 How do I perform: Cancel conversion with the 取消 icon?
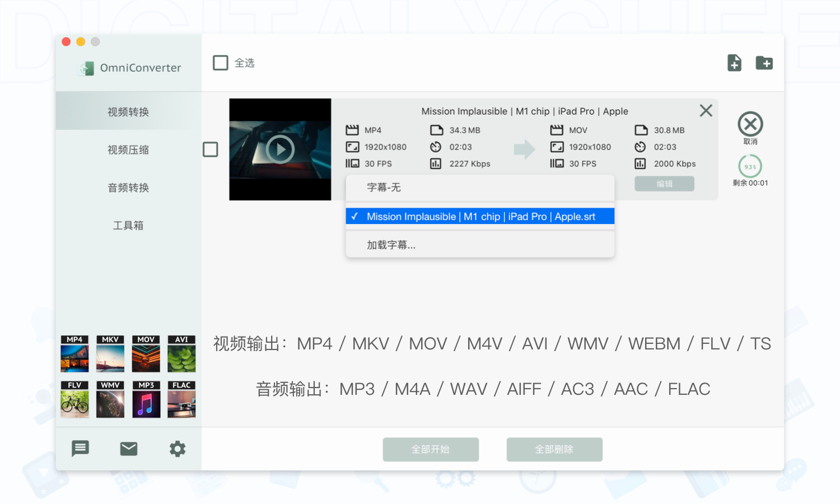(750, 124)
